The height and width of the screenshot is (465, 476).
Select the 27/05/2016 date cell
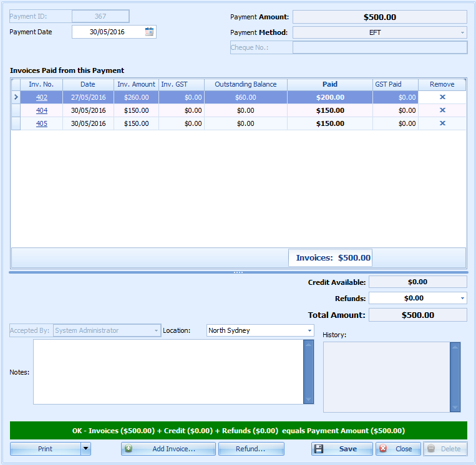(x=88, y=97)
